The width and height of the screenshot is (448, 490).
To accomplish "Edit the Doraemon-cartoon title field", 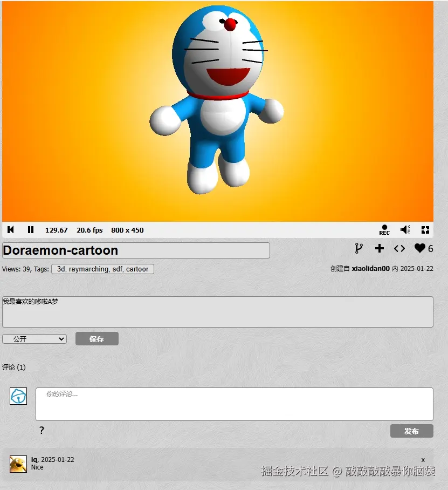I will click(x=136, y=250).
